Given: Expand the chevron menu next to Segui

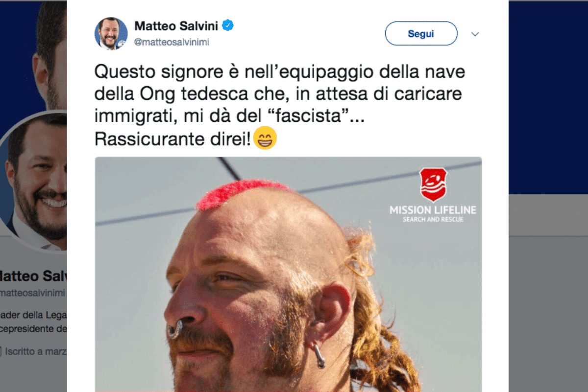Looking at the screenshot, I should (475, 34).
